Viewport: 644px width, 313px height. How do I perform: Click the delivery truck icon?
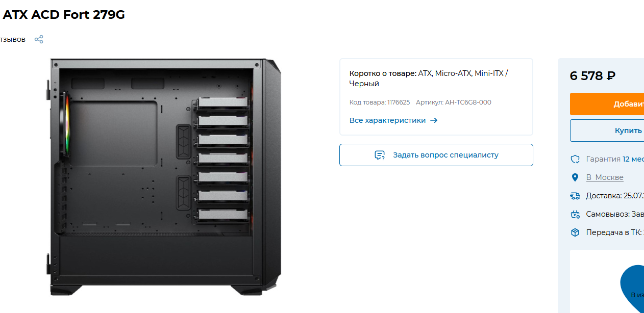pyautogui.click(x=575, y=196)
